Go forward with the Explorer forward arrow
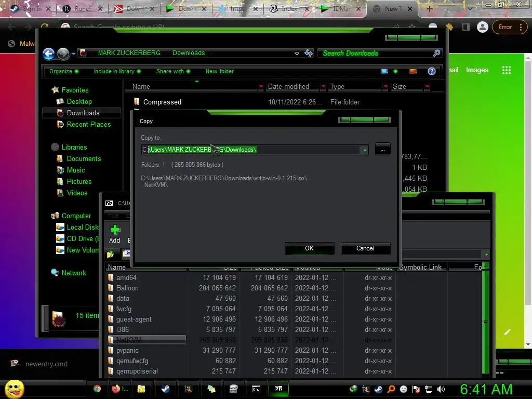Screen dimensions: 532x399 (x=63, y=54)
